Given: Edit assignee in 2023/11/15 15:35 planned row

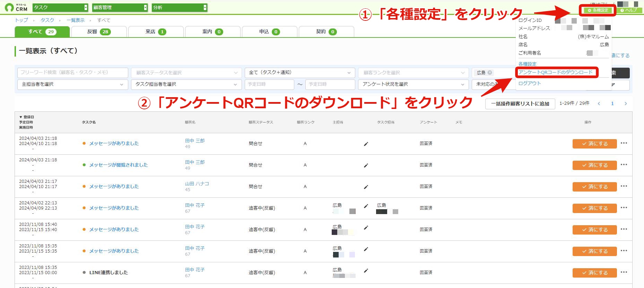Looking at the screenshot, I should point(366,249).
